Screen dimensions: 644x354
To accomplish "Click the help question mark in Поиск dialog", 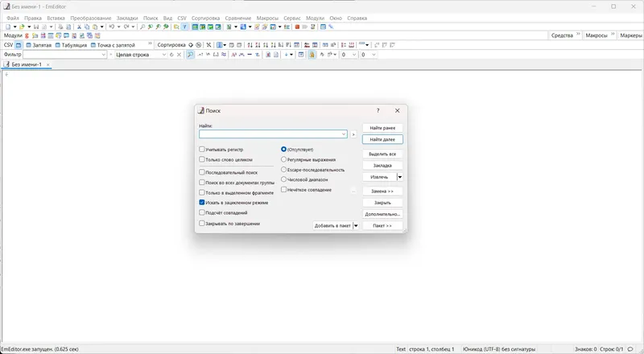I will pyautogui.click(x=378, y=110).
